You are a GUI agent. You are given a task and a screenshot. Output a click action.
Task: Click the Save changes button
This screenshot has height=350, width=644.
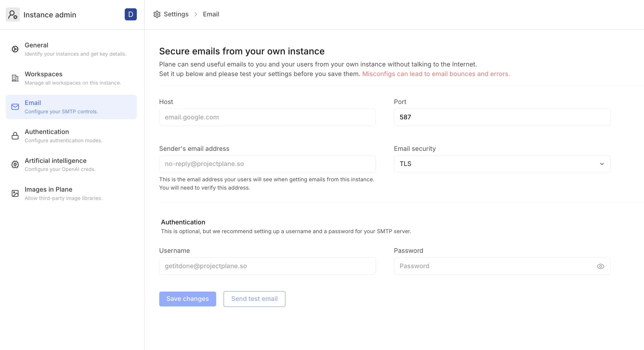pos(187,299)
